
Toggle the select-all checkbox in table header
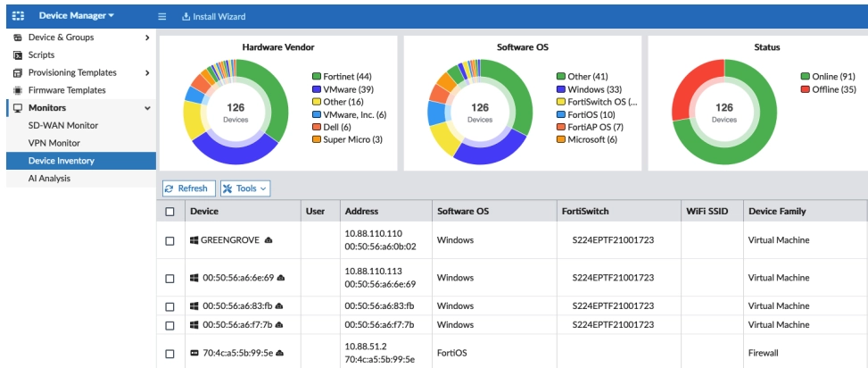[170, 212]
